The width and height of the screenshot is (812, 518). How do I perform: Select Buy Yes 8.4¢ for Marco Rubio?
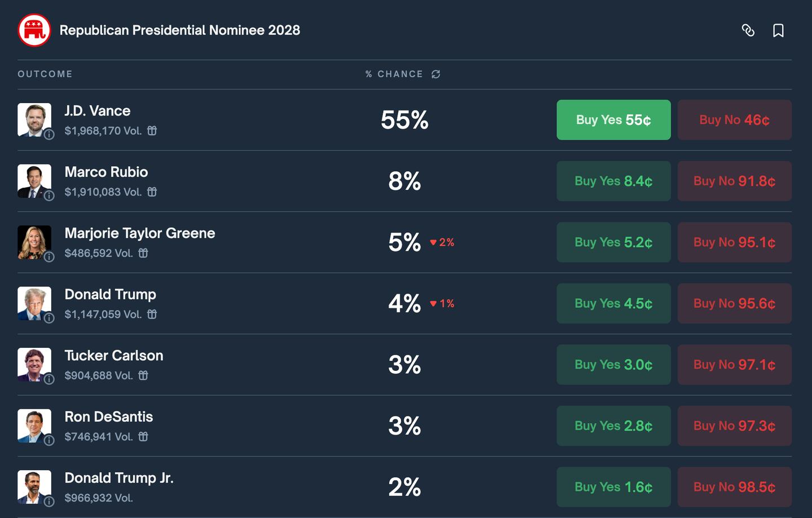[x=614, y=181]
